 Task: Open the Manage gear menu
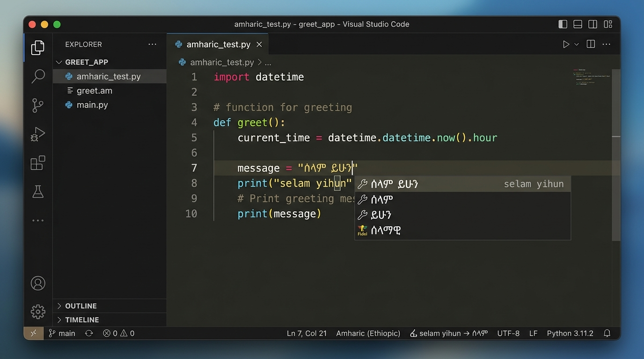click(38, 312)
